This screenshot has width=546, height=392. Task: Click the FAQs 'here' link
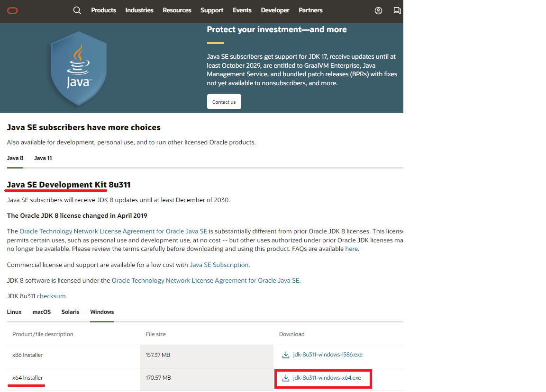[x=351, y=249]
